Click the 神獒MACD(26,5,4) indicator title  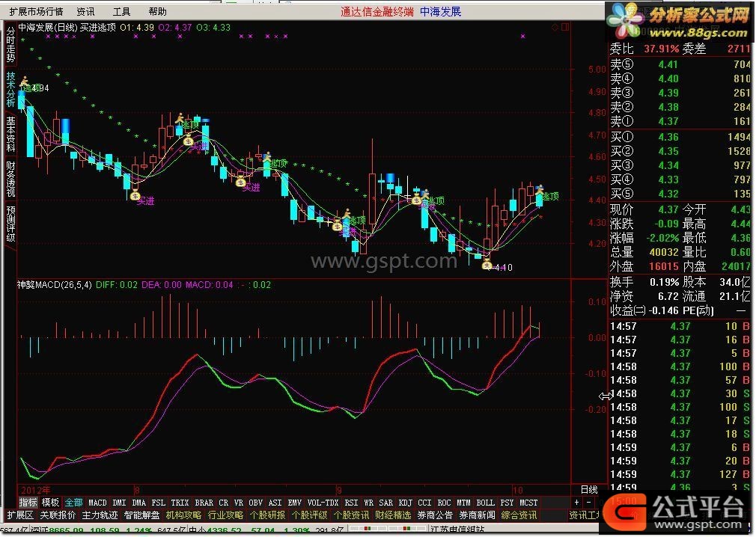click(x=55, y=285)
